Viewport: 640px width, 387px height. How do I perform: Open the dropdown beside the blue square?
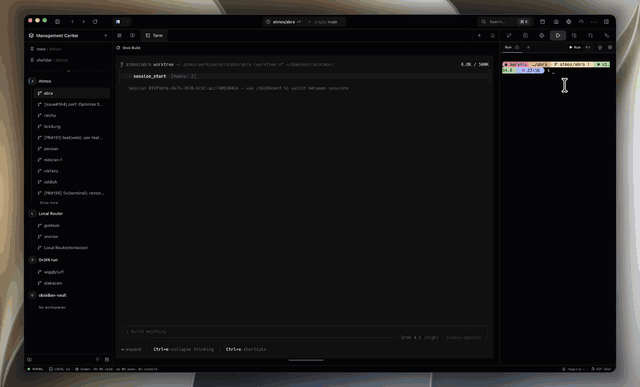point(127,22)
